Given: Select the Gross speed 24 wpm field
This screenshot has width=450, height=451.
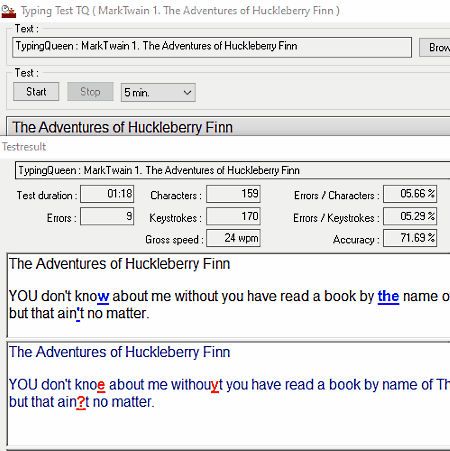Looking at the screenshot, I should [x=233, y=238].
